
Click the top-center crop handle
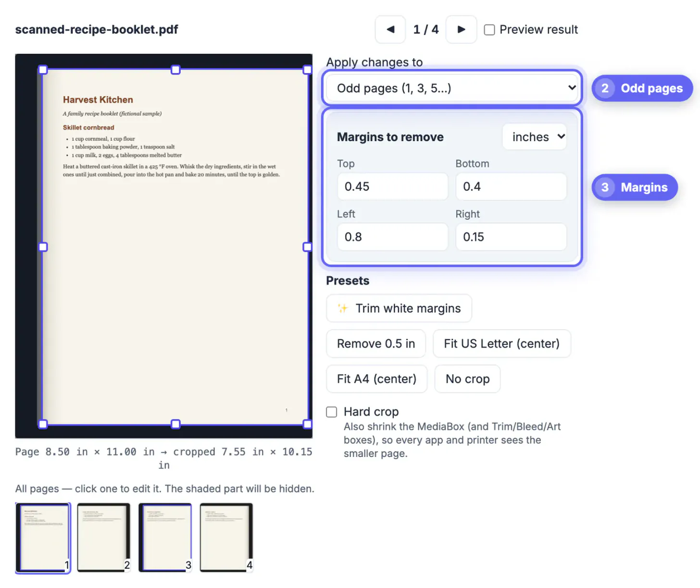(x=175, y=70)
